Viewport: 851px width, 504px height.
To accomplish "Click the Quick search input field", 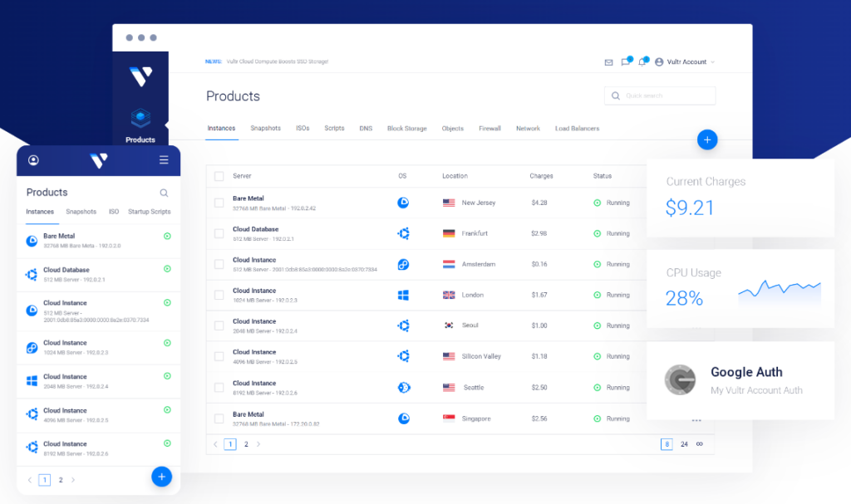I will (x=660, y=95).
